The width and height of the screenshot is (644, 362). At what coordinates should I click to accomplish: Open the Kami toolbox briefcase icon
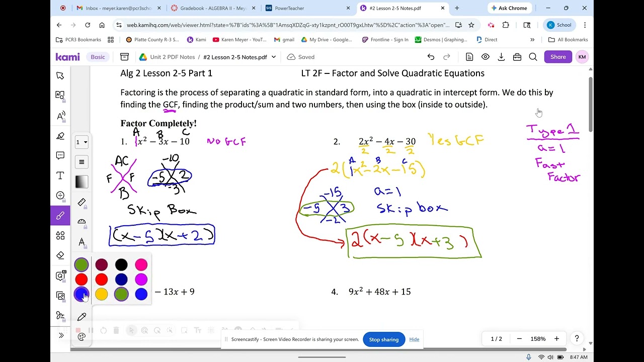pos(517,57)
